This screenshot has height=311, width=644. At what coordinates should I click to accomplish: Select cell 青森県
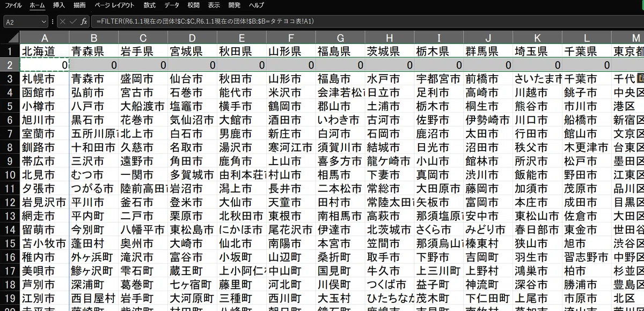[94, 51]
